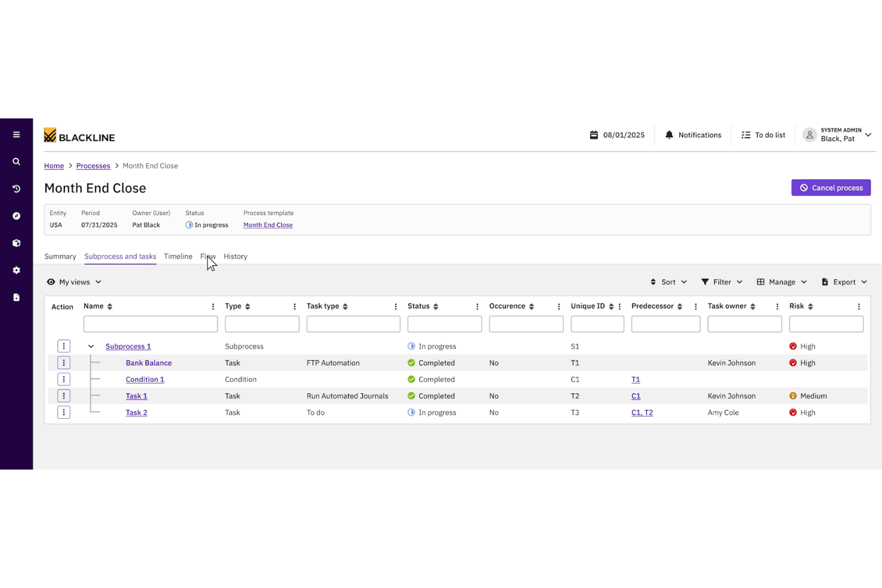Sort by the Predecessor column arrows

tap(679, 306)
